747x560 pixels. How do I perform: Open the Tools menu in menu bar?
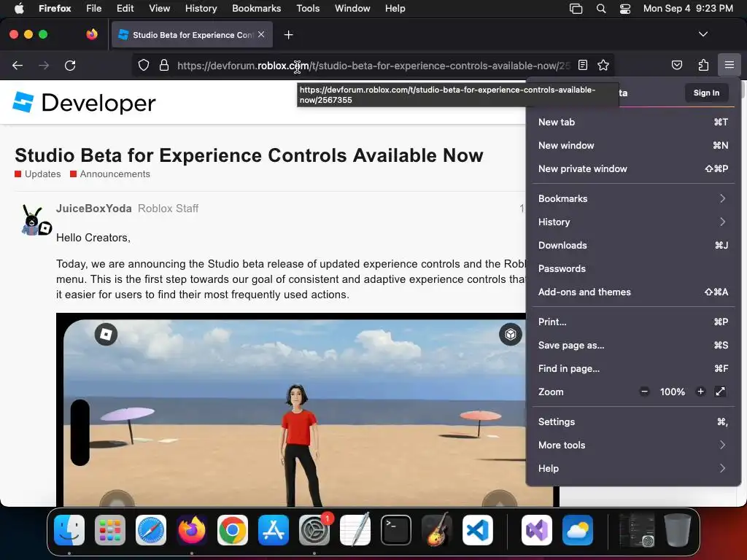(308, 8)
